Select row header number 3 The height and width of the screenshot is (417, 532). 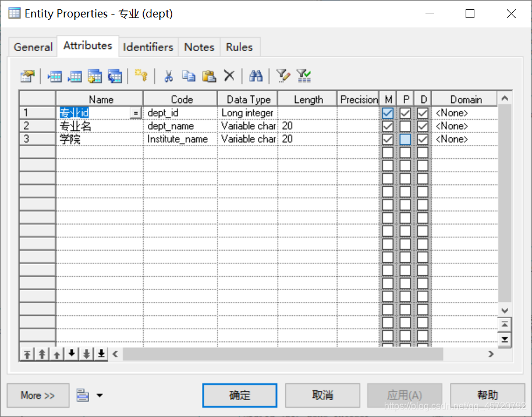(37, 140)
